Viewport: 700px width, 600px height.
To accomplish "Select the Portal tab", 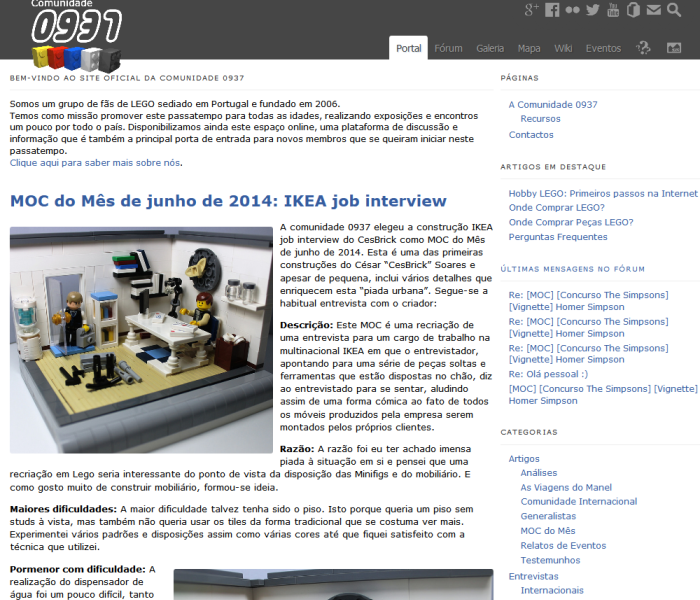I will coord(408,48).
